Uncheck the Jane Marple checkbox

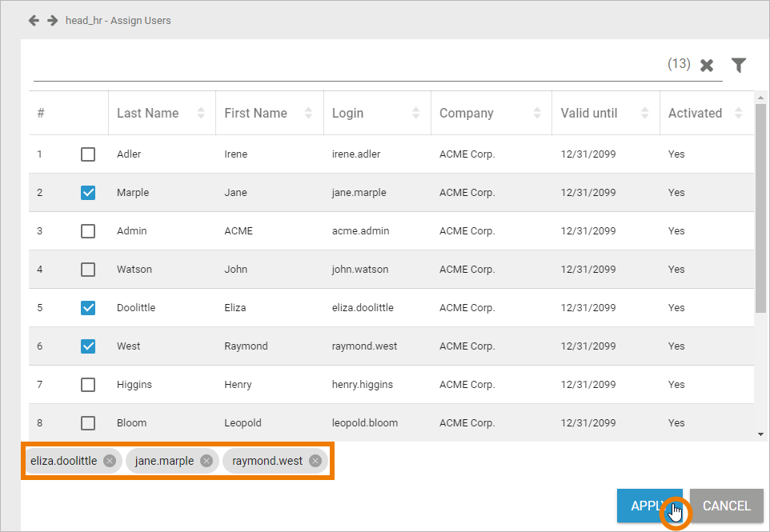pyautogui.click(x=88, y=193)
